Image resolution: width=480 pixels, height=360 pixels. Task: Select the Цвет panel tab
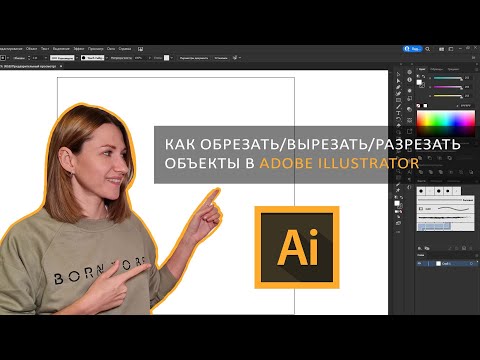point(422,69)
